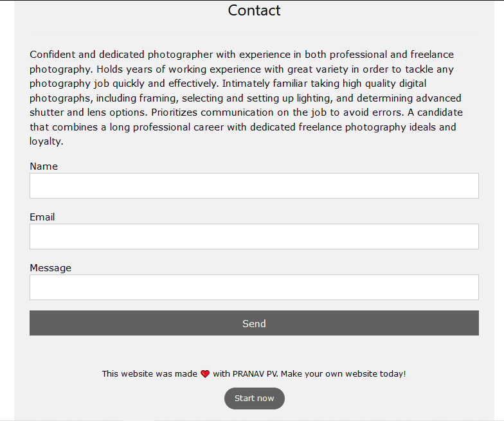Focus the Name input field

tap(254, 186)
